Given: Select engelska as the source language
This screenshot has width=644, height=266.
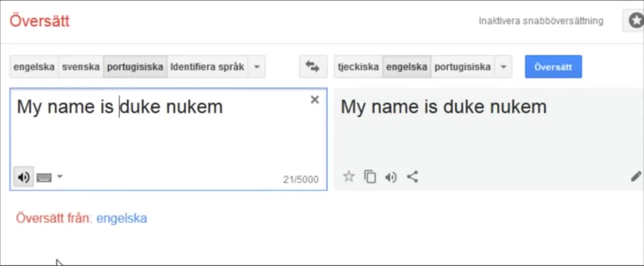Looking at the screenshot, I should (x=34, y=66).
